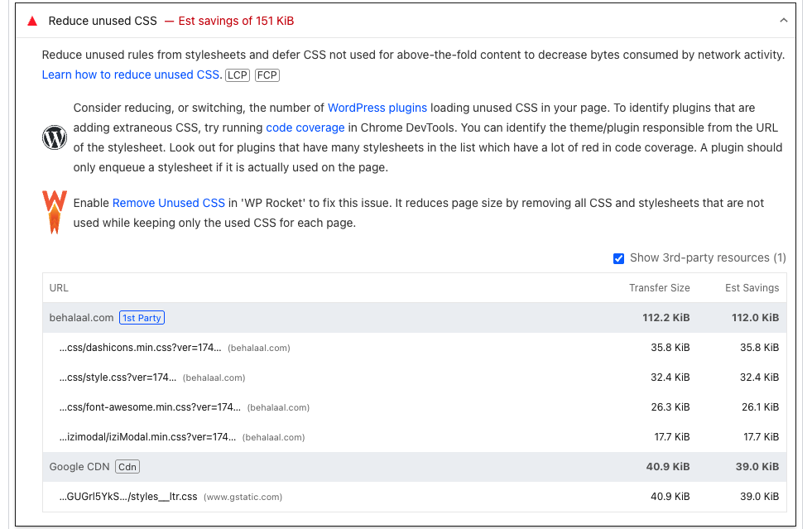
Task: Click the Cdn badge next to Google CDN
Action: pos(127,467)
